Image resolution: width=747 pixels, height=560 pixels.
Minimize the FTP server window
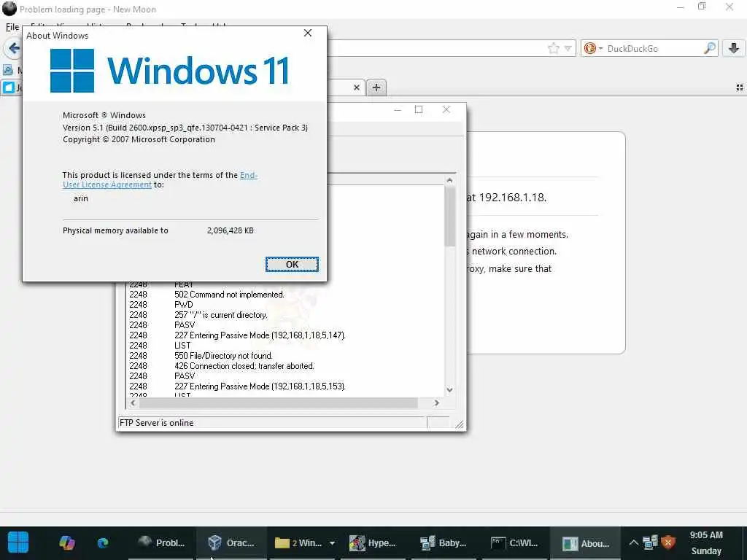point(398,109)
